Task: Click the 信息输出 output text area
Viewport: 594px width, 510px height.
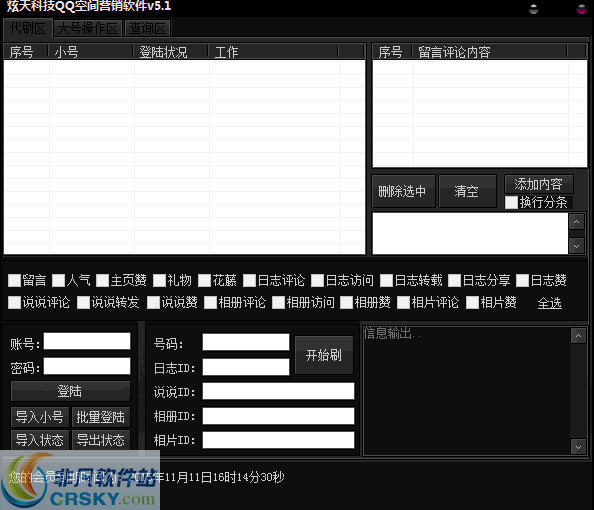Action: point(466,390)
